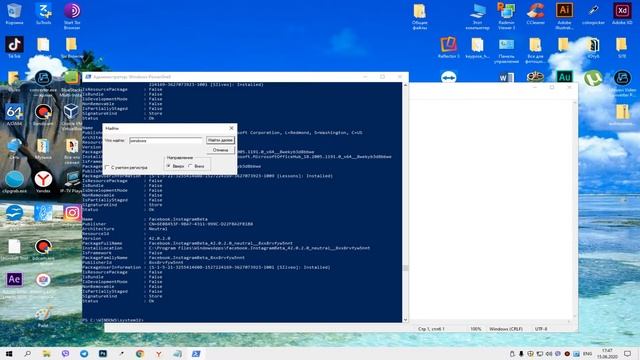Open the Control Panel desktop icon
This screenshot has width=640, height=360.
point(506,50)
